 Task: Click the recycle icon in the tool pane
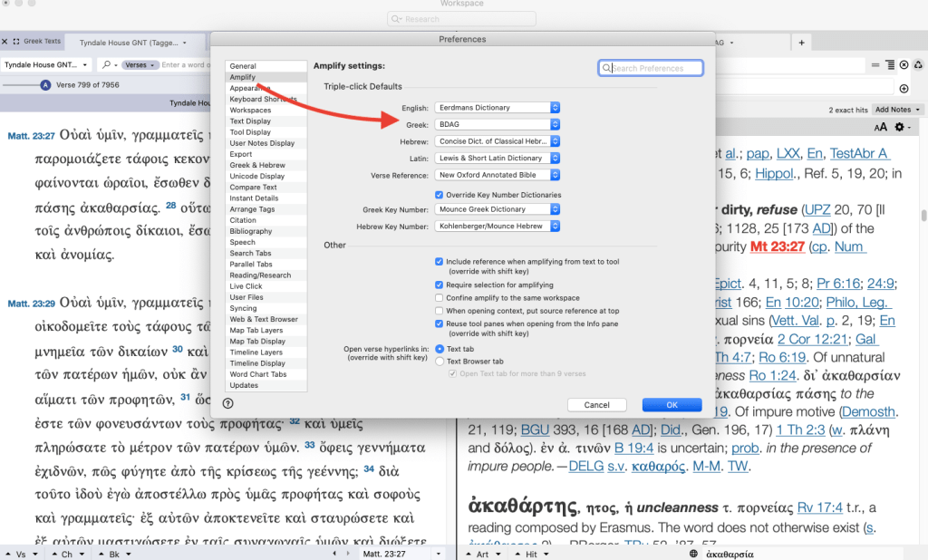[916, 65]
